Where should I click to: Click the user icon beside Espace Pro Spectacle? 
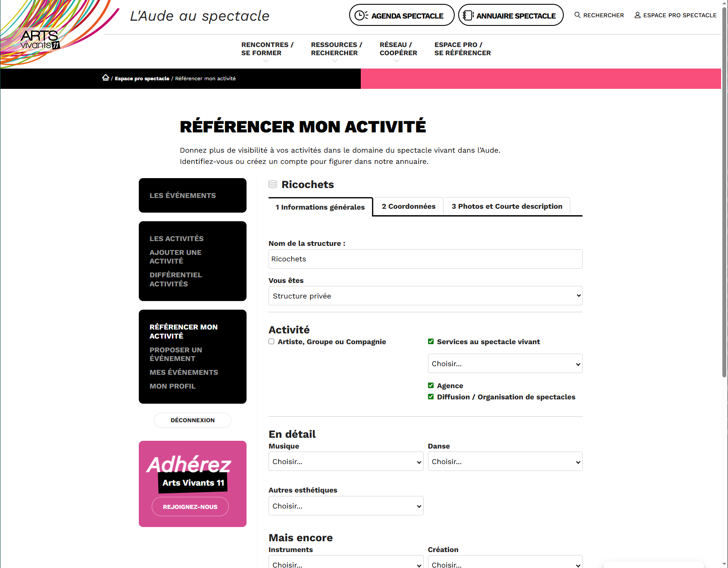[x=637, y=15]
